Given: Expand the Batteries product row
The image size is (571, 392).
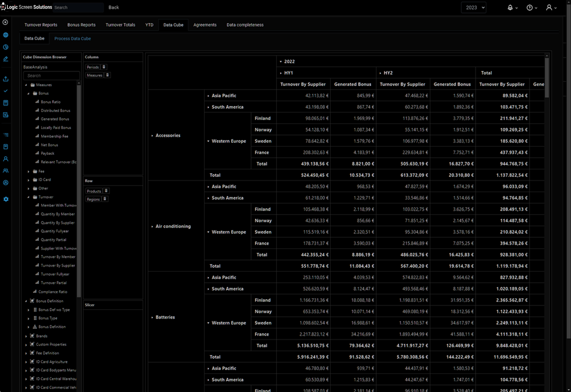Looking at the screenshot, I should click(152, 318).
